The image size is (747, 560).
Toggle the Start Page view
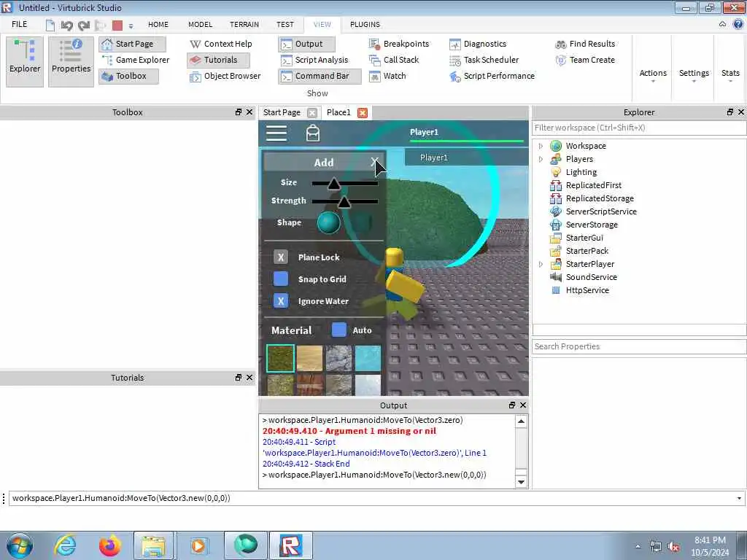[x=133, y=44]
